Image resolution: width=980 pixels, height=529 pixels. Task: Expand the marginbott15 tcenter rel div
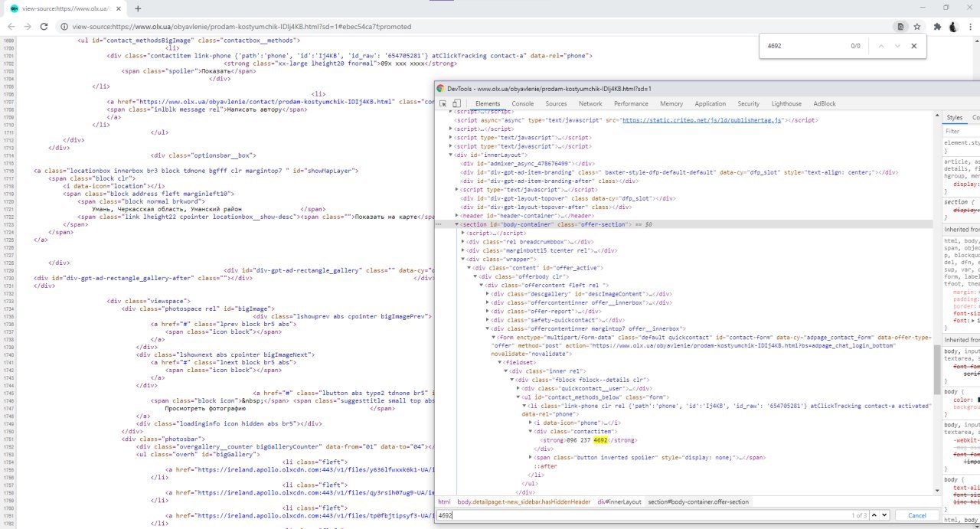point(463,250)
